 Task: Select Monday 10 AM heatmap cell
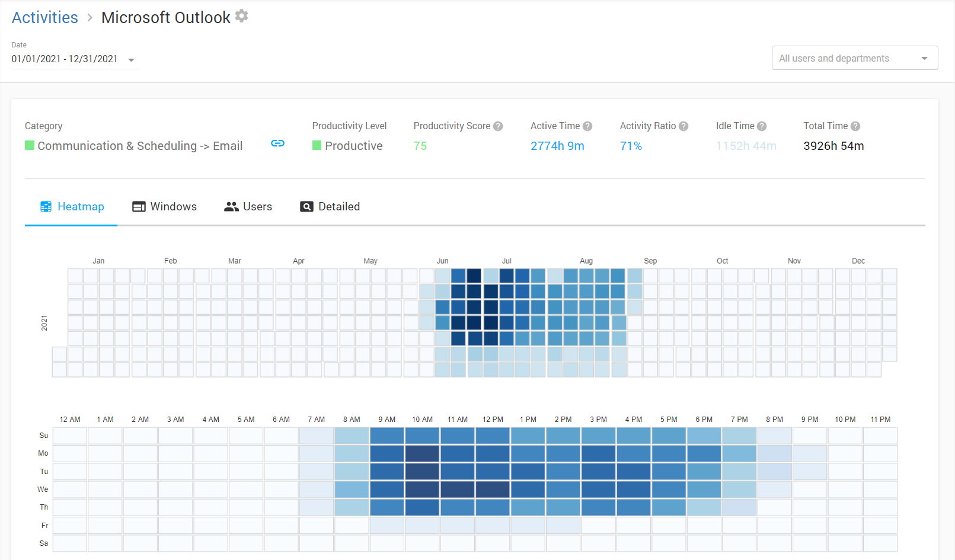pyautogui.click(x=422, y=453)
